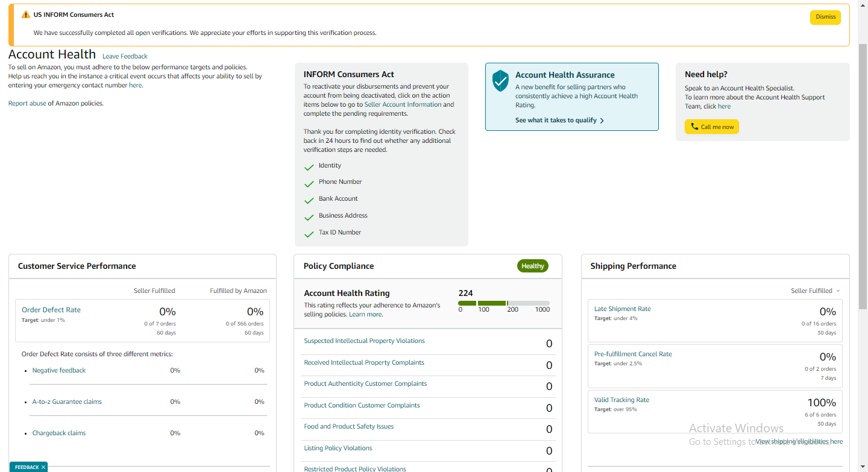
Task: Click the Call me now button
Action: tap(711, 127)
